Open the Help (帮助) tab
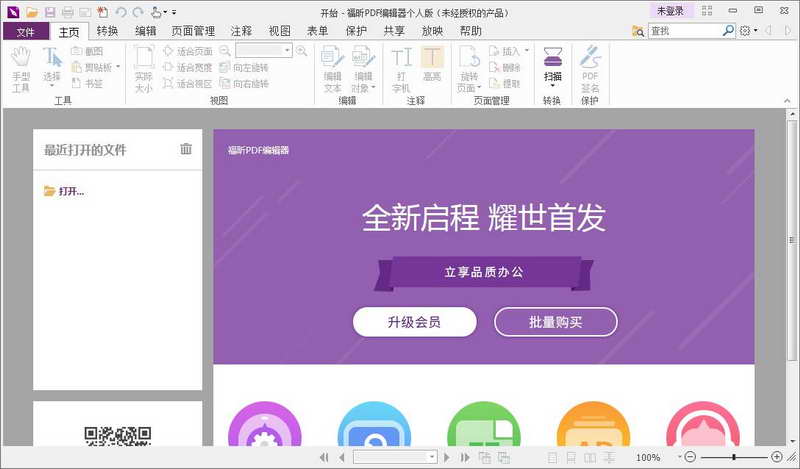The image size is (800, 469). [470, 31]
